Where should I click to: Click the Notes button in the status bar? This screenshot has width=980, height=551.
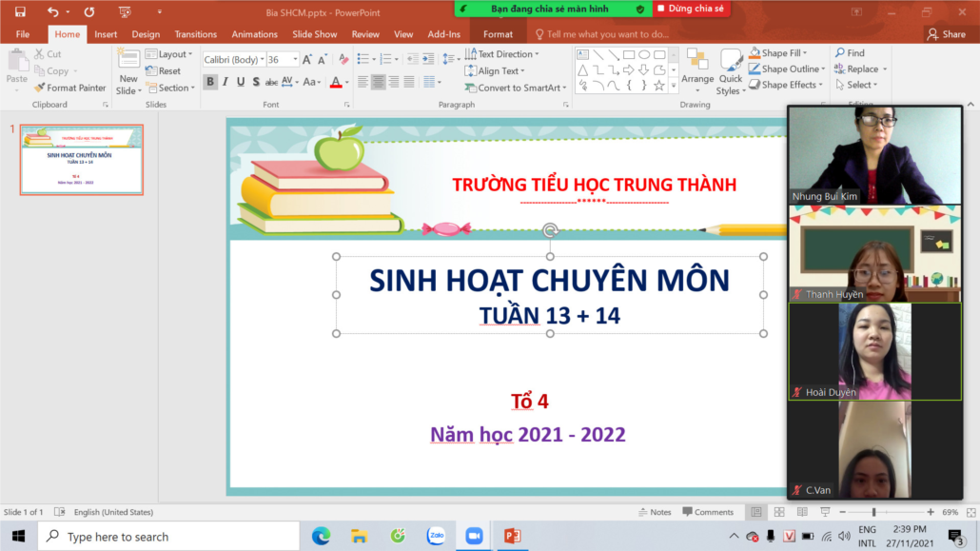[x=655, y=512]
